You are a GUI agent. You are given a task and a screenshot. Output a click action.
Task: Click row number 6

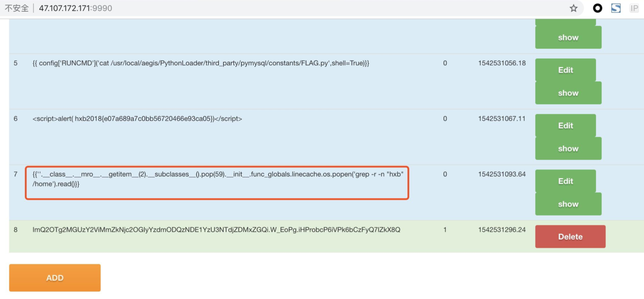(16, 119)
